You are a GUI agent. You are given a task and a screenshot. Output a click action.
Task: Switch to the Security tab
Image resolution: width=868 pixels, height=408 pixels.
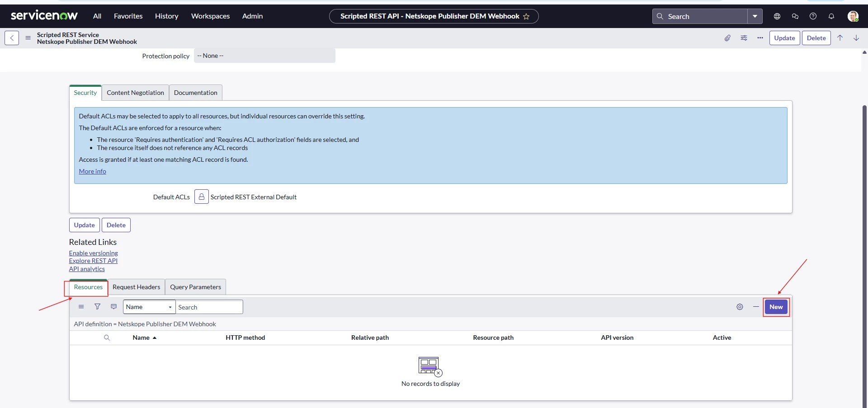click(85, 93)
